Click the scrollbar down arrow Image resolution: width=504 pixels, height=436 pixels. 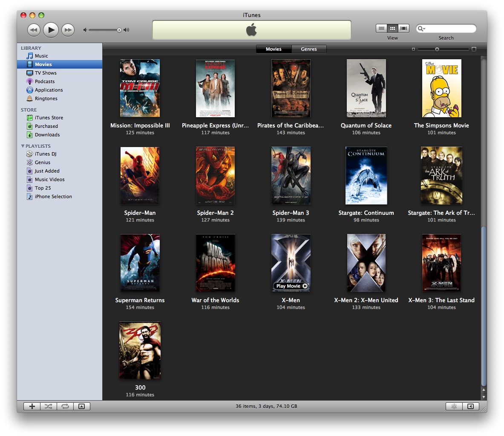484,397
